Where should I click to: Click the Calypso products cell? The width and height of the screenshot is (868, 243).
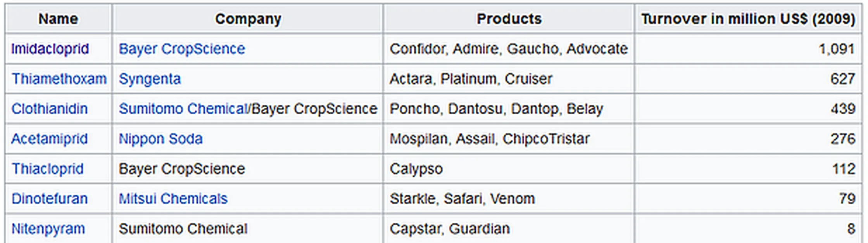point(416,169)
